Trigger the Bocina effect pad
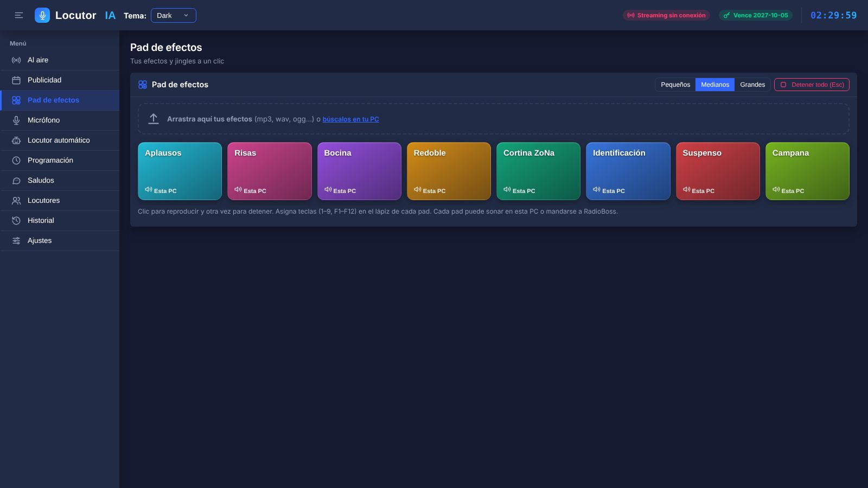 tap(359, 171)
